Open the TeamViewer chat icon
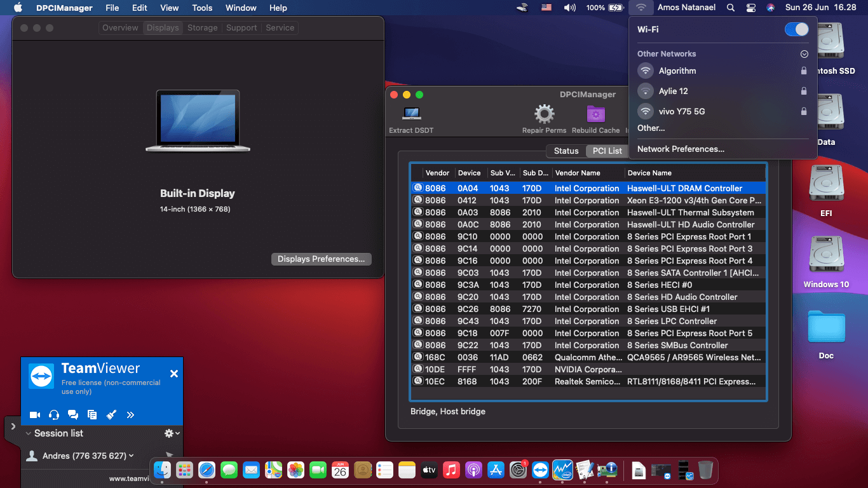 (x=72, y=414)
